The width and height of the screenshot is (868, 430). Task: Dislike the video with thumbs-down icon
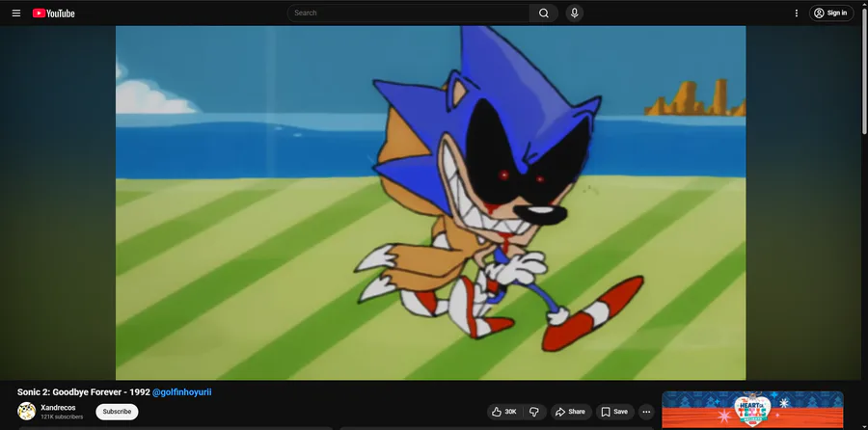[x=534, y=412]
